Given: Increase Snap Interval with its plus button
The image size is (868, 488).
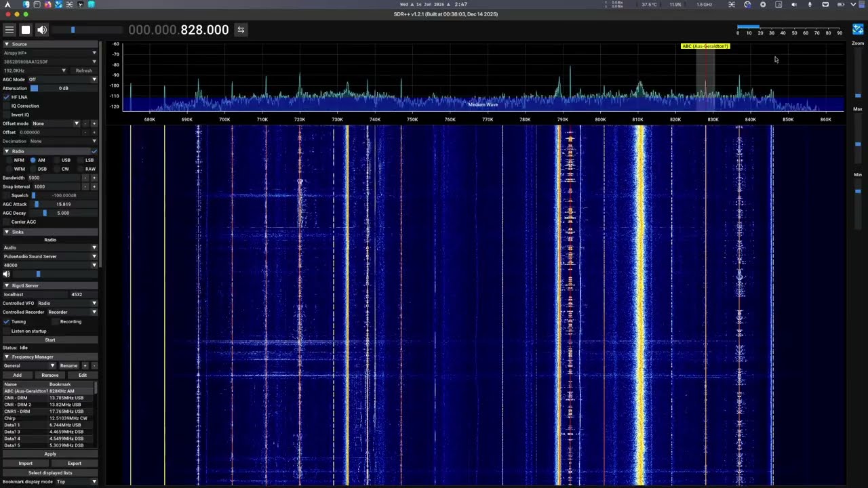Looking at the screenshot, I should (94, 186).
